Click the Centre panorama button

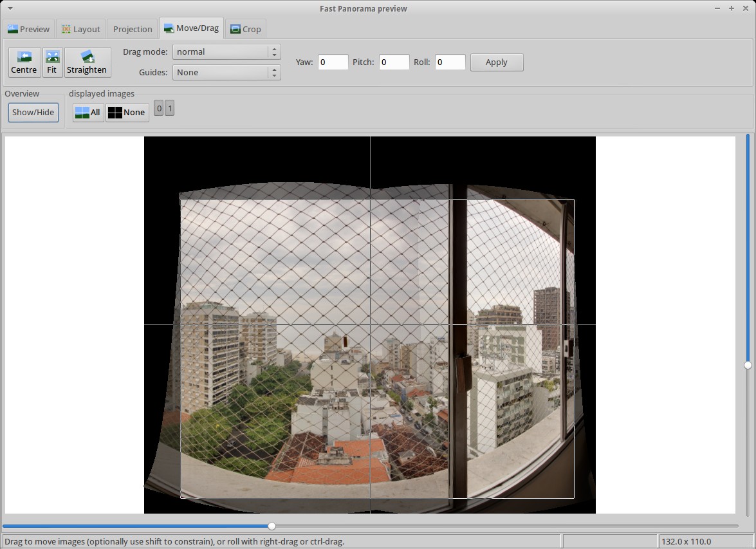click(x=24, y=62)
